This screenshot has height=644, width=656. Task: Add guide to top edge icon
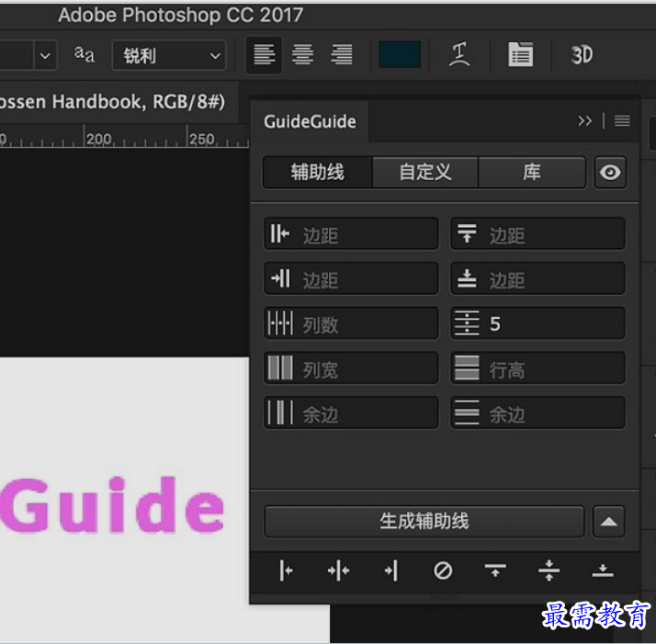click(x=496, y=571)
